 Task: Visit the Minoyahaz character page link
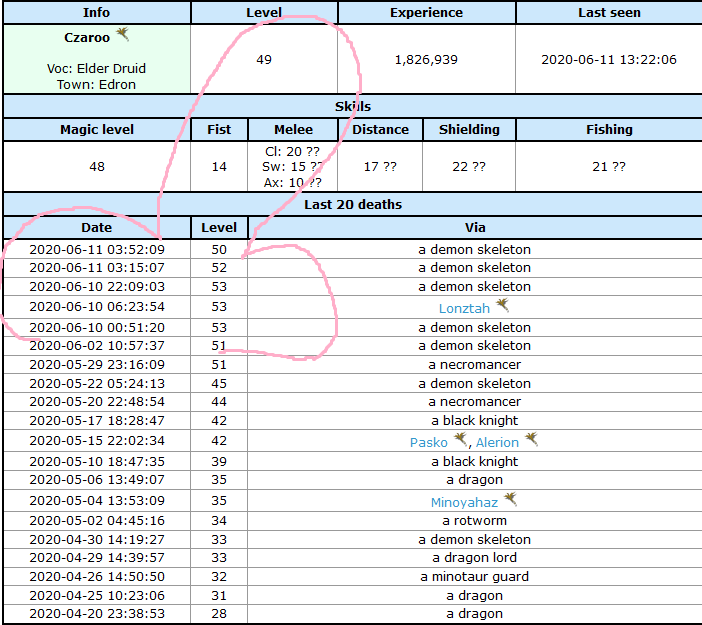(x=463, y=502)
